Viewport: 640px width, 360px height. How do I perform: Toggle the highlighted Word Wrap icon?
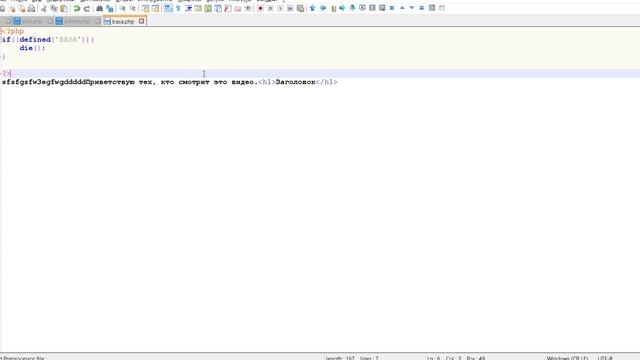point(168,8)
